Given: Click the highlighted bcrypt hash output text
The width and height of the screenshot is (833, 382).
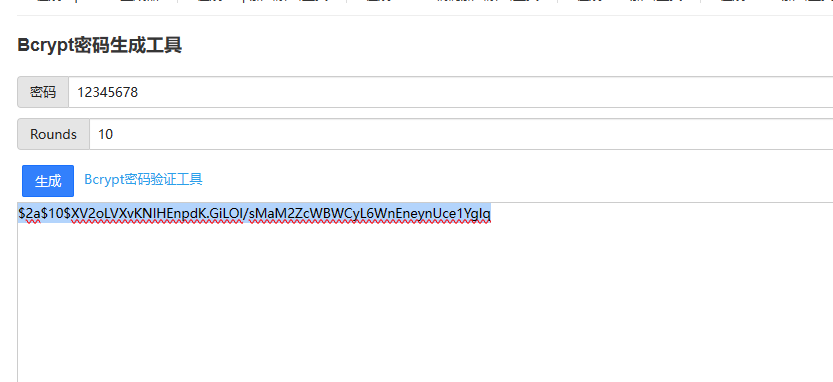Looking at the screenshot, I should pos(254,213).
